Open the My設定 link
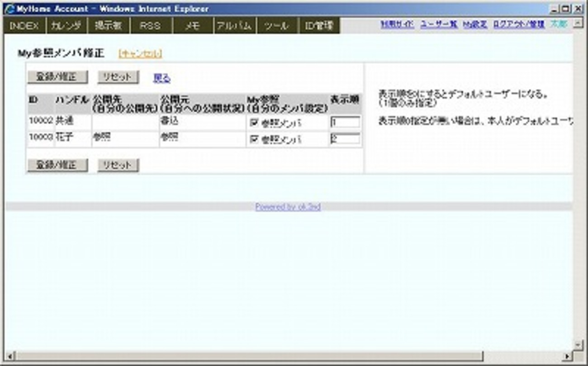 (x=475, y=24)
